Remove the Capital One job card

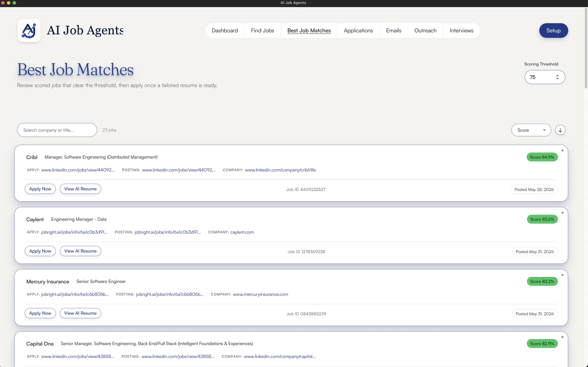pos(562,337)
